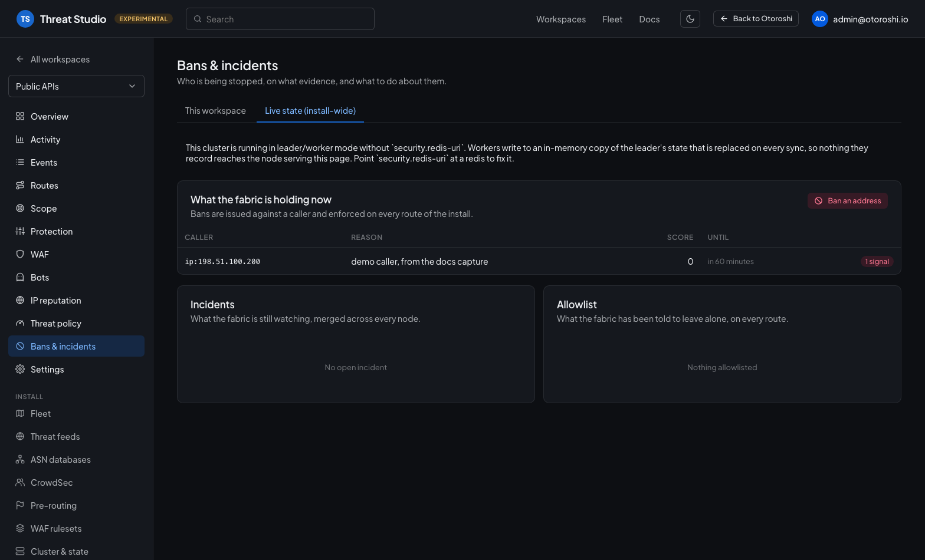Focus the Search input field
The width and height of the screenshot is (925, 560).
(x=280, y=19)
